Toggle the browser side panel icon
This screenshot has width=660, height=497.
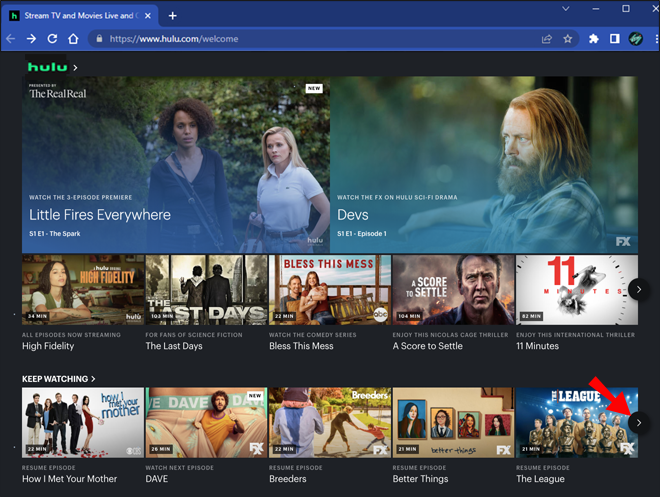click(x=615, y=39)
